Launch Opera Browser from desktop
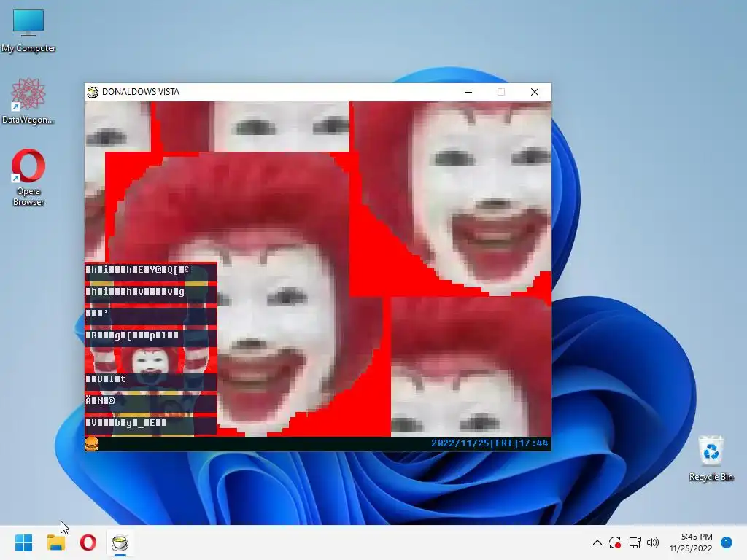Screen dimensions: 747x560 (x=28, y=178)
